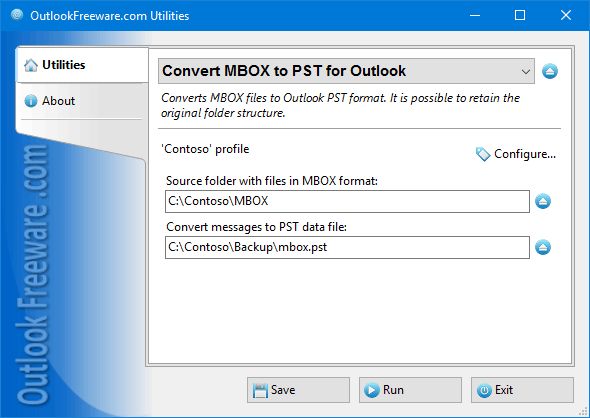Start conversion with the Run button

(x=410, y=390)
